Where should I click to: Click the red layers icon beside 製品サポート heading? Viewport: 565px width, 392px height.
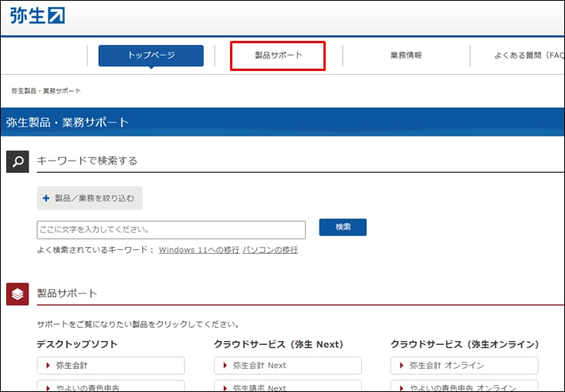18,294
